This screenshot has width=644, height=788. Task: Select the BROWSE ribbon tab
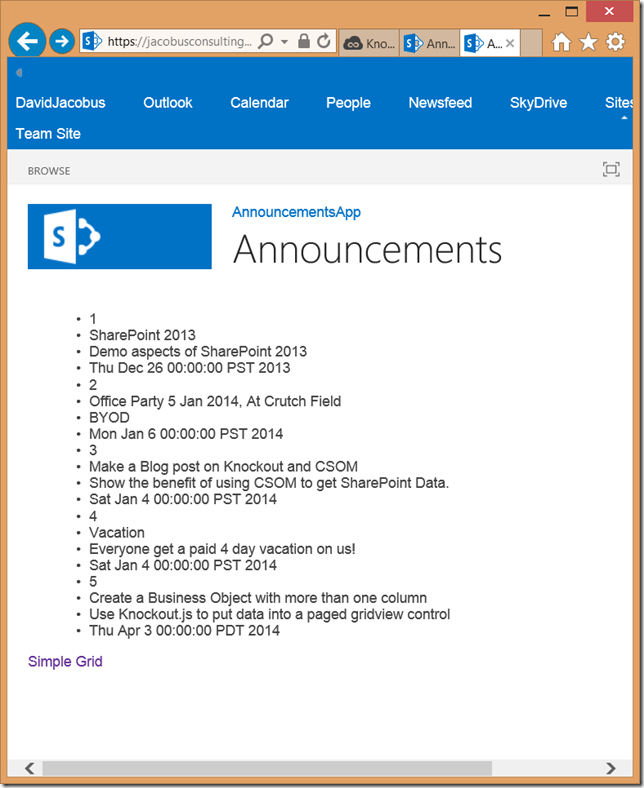coord(49,171)
